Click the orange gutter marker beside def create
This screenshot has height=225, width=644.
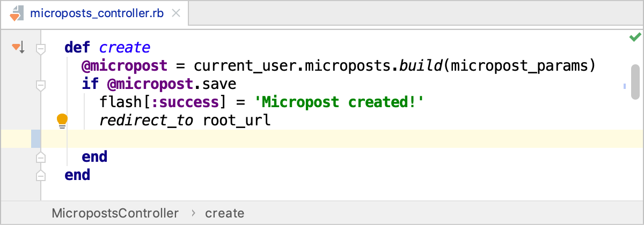tap(18, 48)
